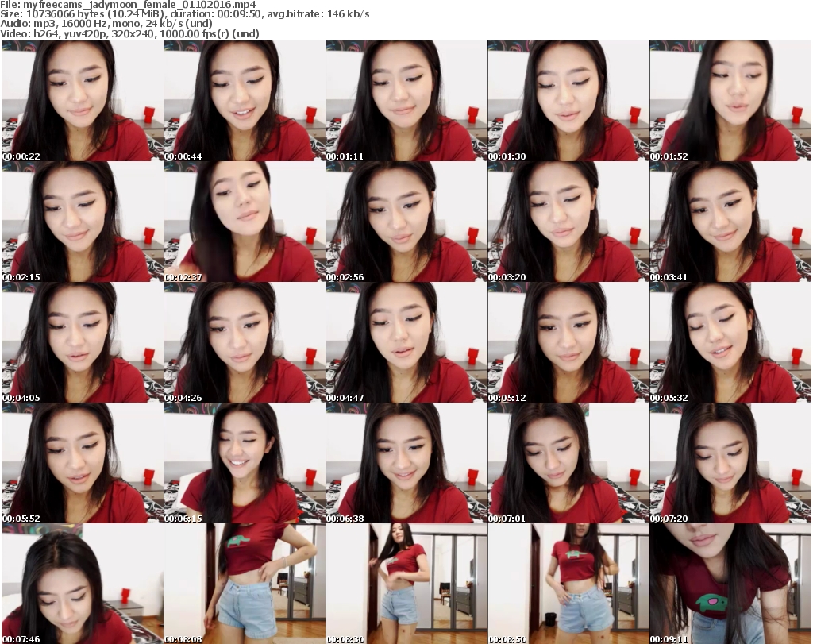The width and height of the screenshot is (813, 644).
Task: Choose the frame marked 00:09:11
Action: (x=730, y=584)
